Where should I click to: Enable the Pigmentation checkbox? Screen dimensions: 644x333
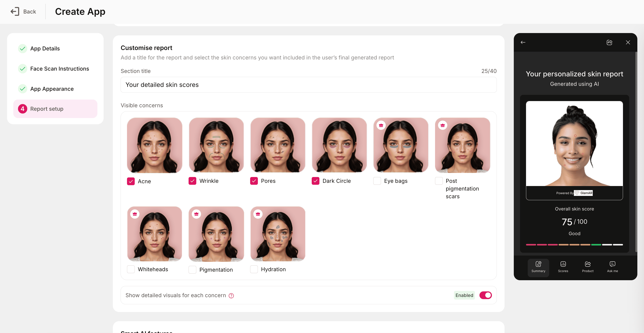tap(192, 269)
